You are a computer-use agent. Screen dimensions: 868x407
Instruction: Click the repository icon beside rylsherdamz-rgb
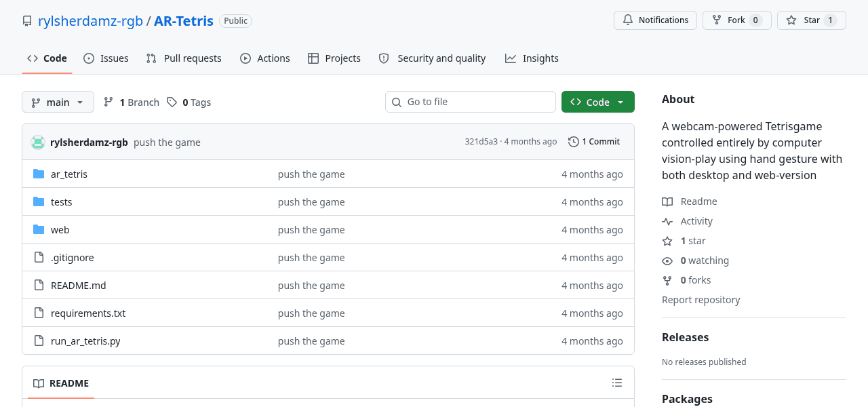tap(27, 21)
